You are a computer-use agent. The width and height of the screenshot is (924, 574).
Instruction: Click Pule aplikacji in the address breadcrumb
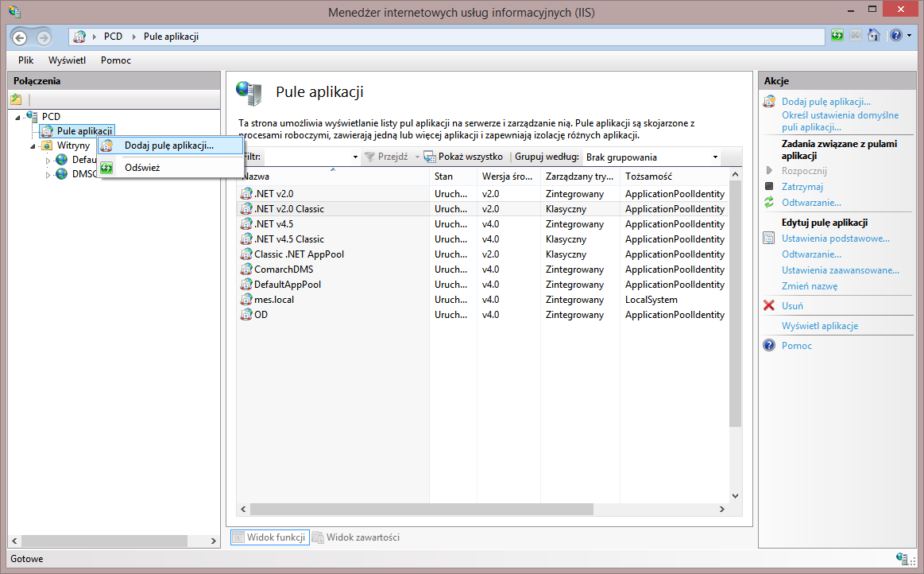pyautogui.click(x=171, y=37)
